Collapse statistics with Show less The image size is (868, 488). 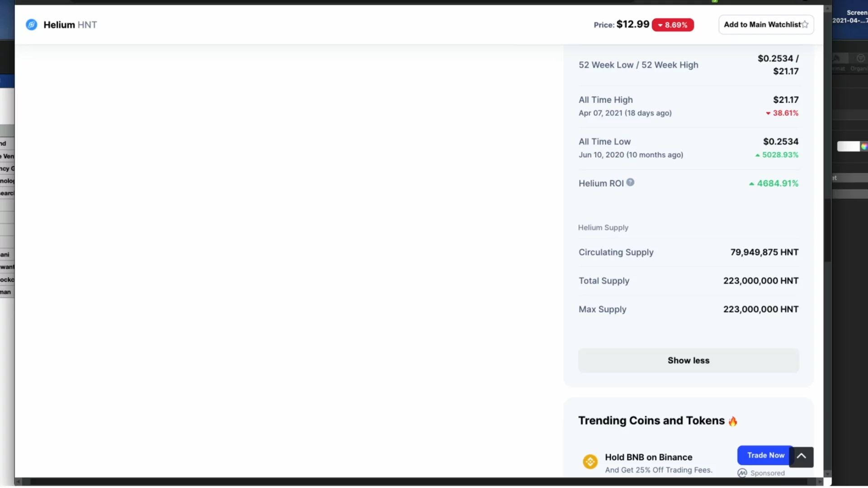688,361
